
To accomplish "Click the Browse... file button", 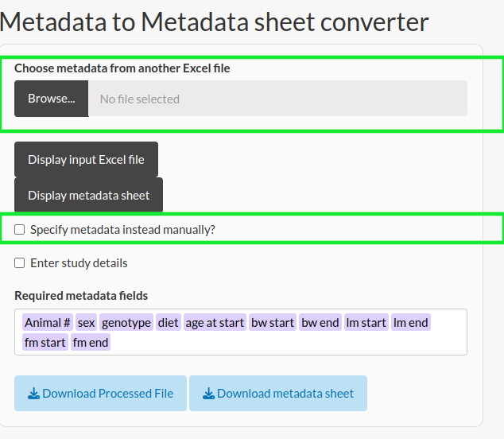I will (x=52, y=99).
